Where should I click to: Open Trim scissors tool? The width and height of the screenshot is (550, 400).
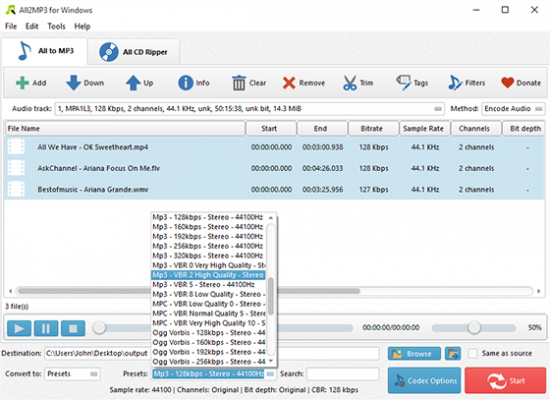coord(350,83)
